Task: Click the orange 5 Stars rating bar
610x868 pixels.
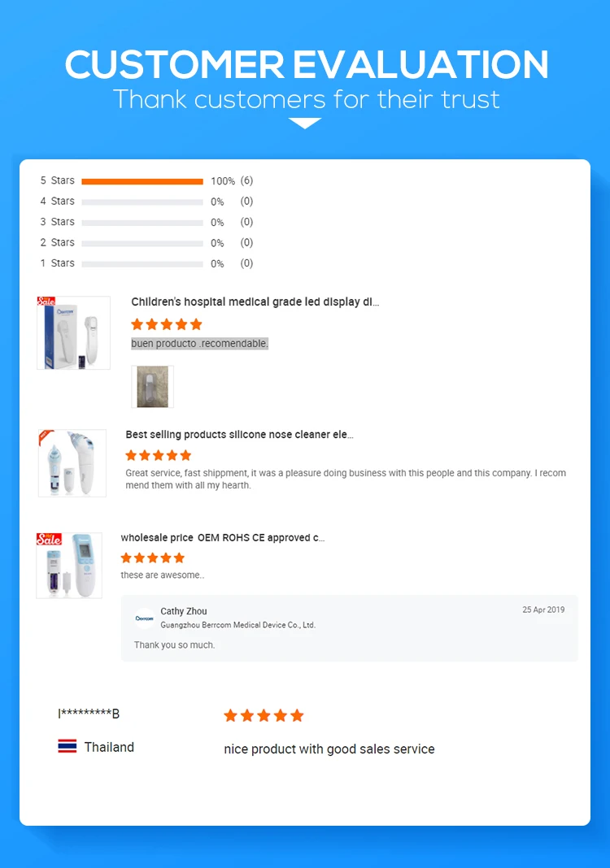Action: (142, 181)
